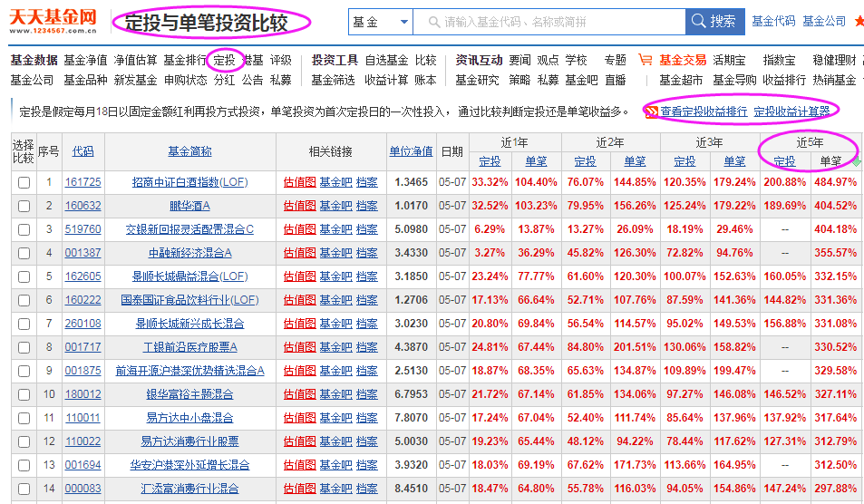Open 收益计算 under 投资工具
This screenshot has width=864, height=504.
click(386, 80)
